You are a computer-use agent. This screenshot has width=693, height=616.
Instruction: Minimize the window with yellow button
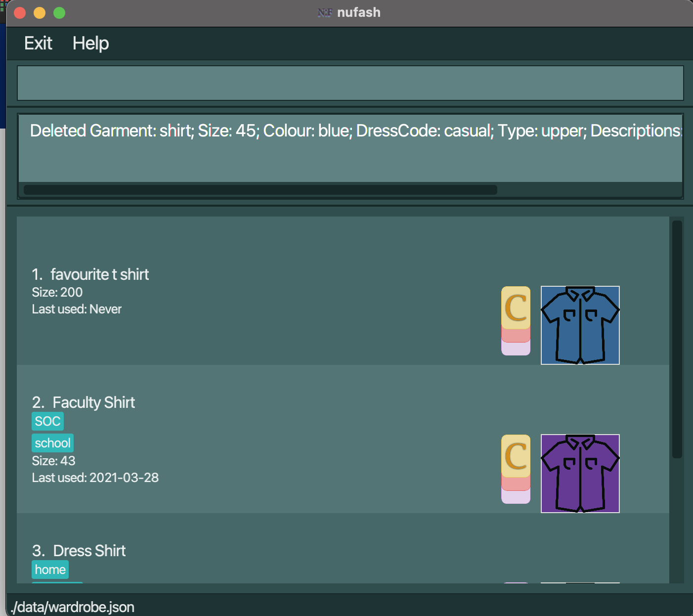(40, 13)
